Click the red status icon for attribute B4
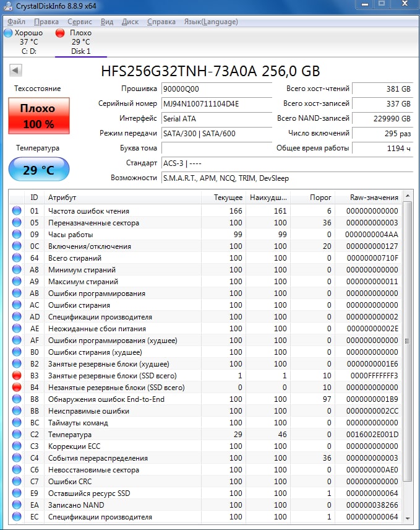Viewport: 420px width, 530px height. coord(17,388)
